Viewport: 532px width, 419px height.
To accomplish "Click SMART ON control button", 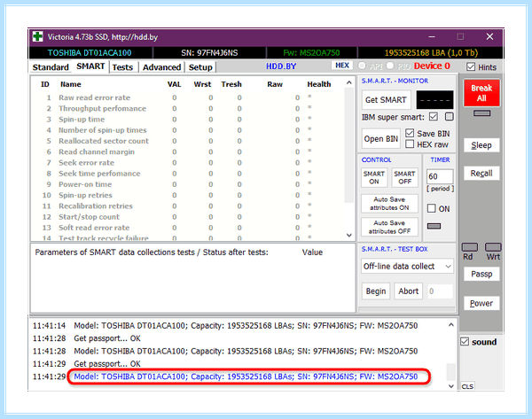I will 374,177.
